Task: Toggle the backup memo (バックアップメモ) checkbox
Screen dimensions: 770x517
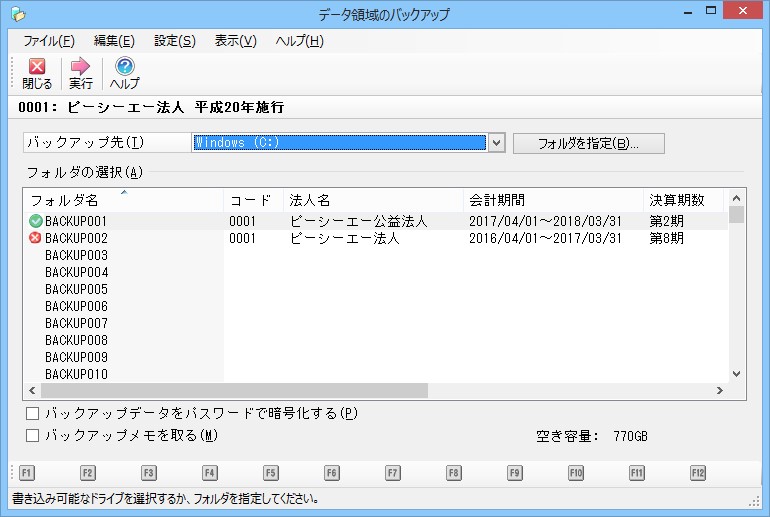Action: click(x=33, y=435)
